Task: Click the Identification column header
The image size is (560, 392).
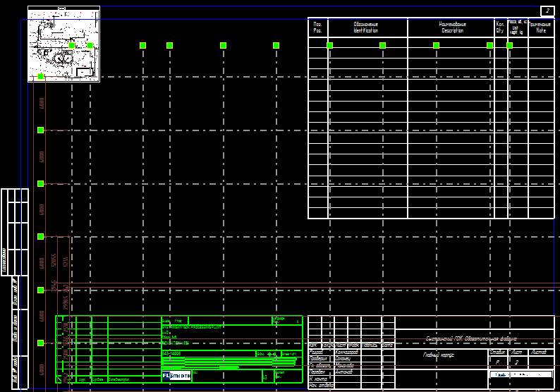Action: coord(366,27)
